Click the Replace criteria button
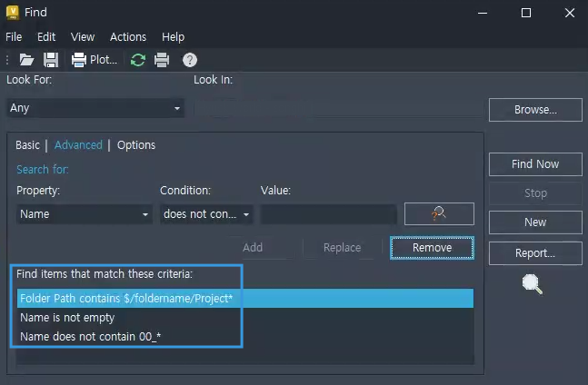 click(x=342, y=248)
